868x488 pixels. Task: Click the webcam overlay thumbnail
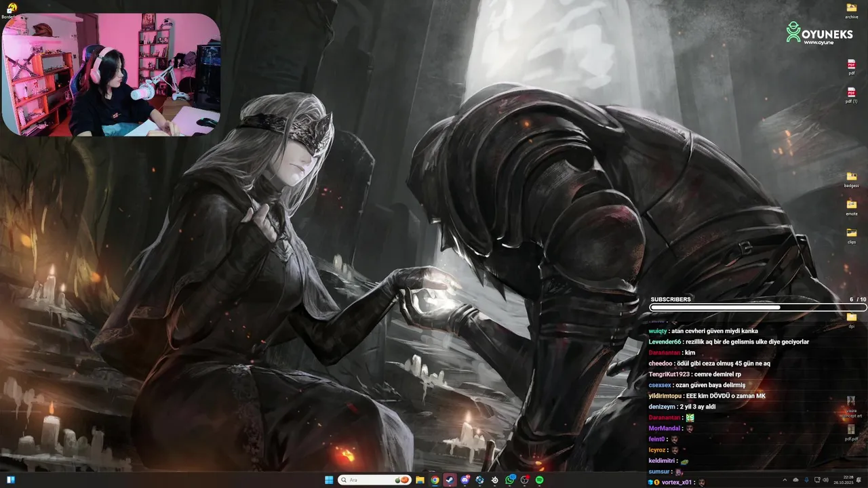point(111,75)
